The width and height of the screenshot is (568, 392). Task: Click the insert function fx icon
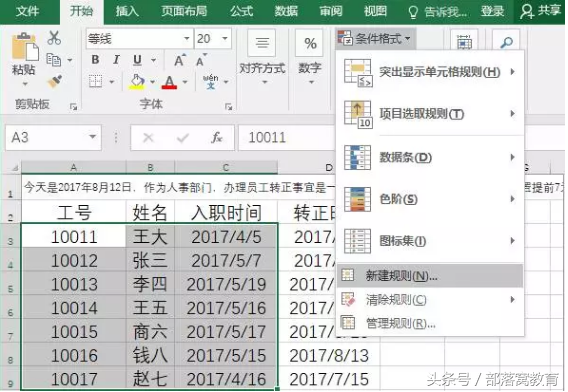click(x=217, y=138)
